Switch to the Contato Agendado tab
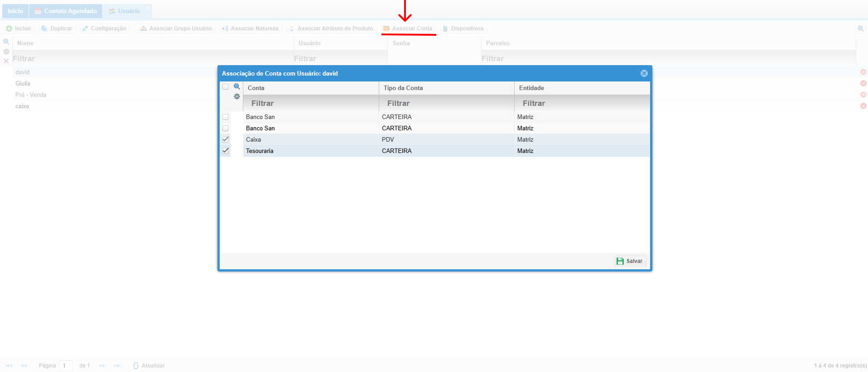868x372 pixels. [x=66, y=11]
